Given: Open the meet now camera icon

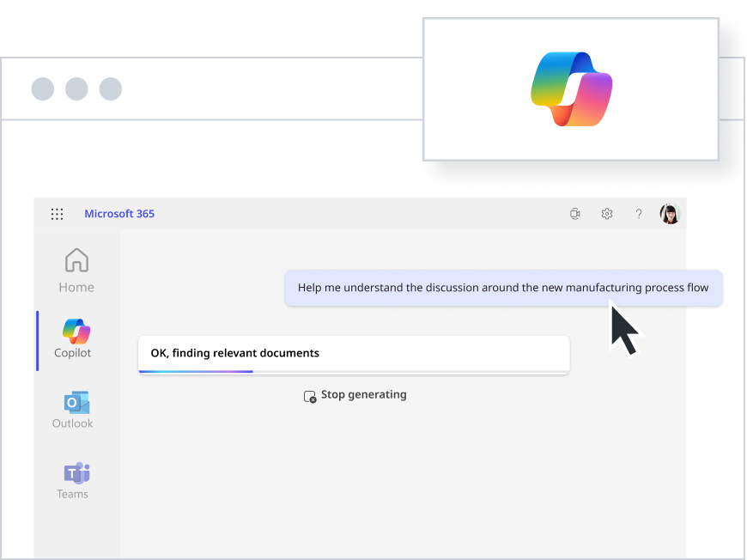Looking at the screenshot, I should click(575, 214).
